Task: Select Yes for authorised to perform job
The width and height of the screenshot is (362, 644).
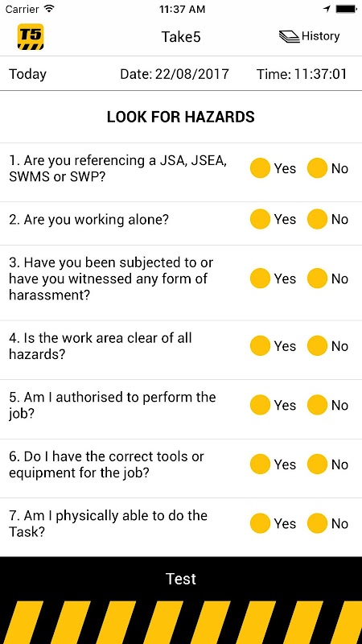Action: [260, 405]
